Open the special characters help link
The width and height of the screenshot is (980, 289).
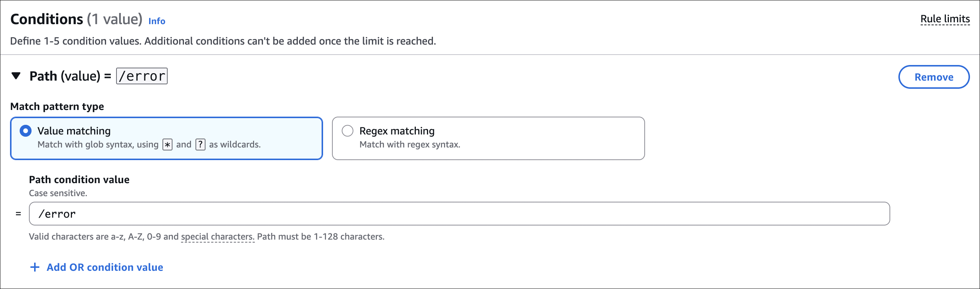[x=217, y=237]
